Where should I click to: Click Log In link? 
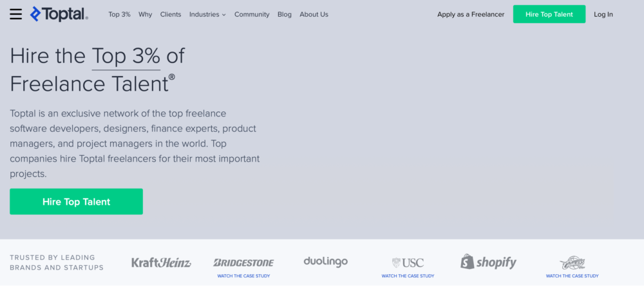(603, 14)
